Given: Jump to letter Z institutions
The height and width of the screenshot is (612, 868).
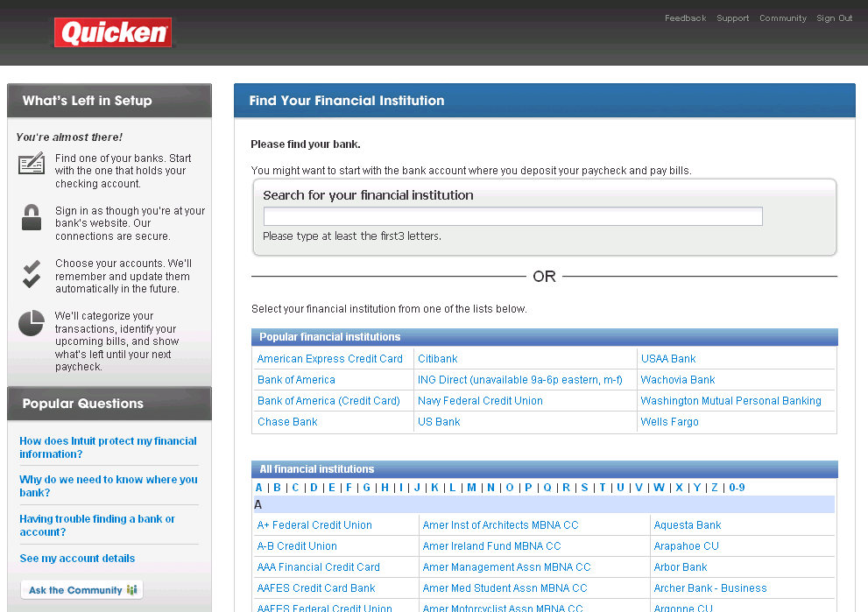Looking at the screenshot, I should coord(715,488).
